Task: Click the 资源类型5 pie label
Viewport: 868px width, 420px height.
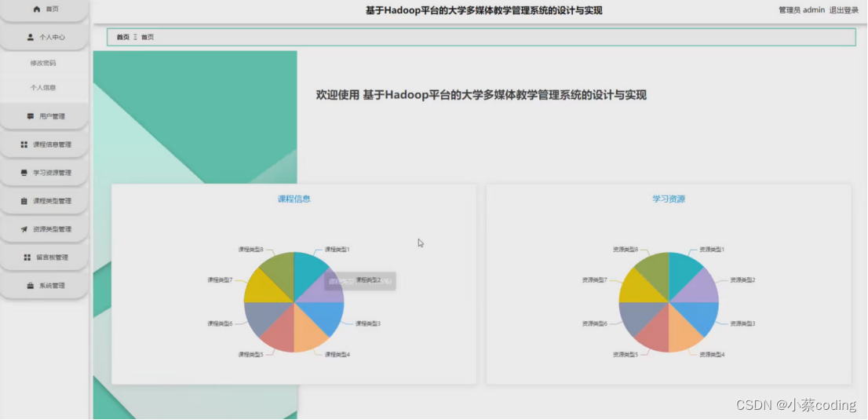Action: (x=625, y=354)
